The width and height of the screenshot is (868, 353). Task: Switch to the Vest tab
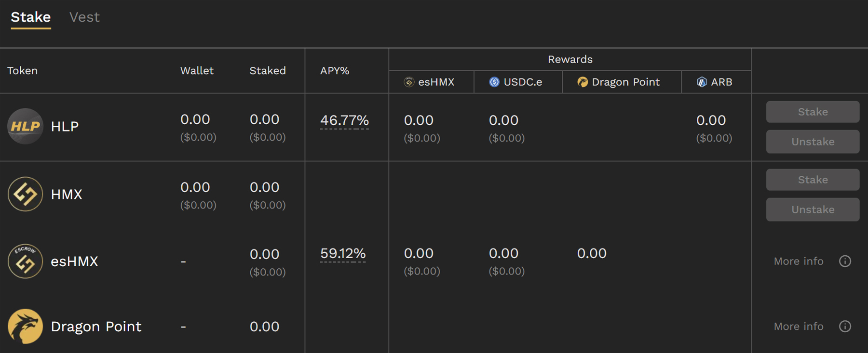point(84,17)
